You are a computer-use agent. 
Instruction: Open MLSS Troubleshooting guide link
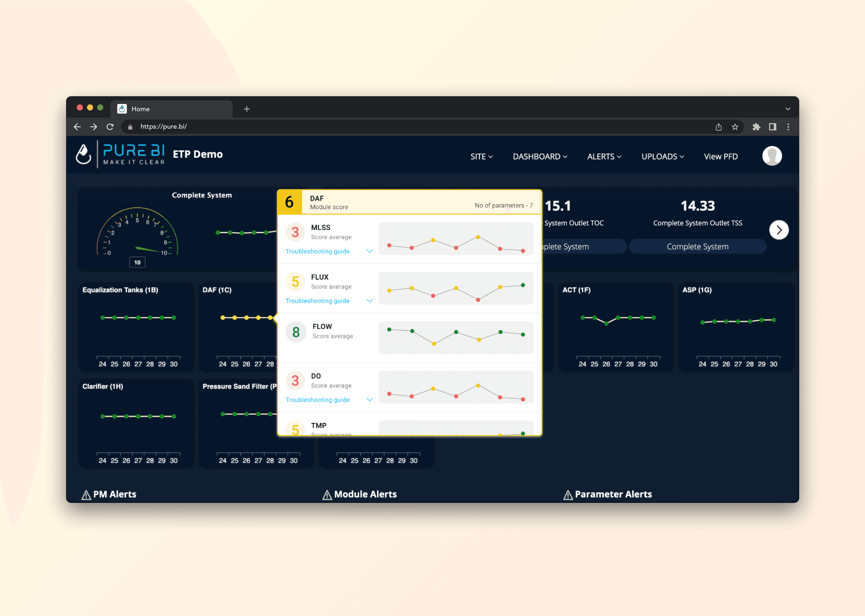tap(317, 251)
